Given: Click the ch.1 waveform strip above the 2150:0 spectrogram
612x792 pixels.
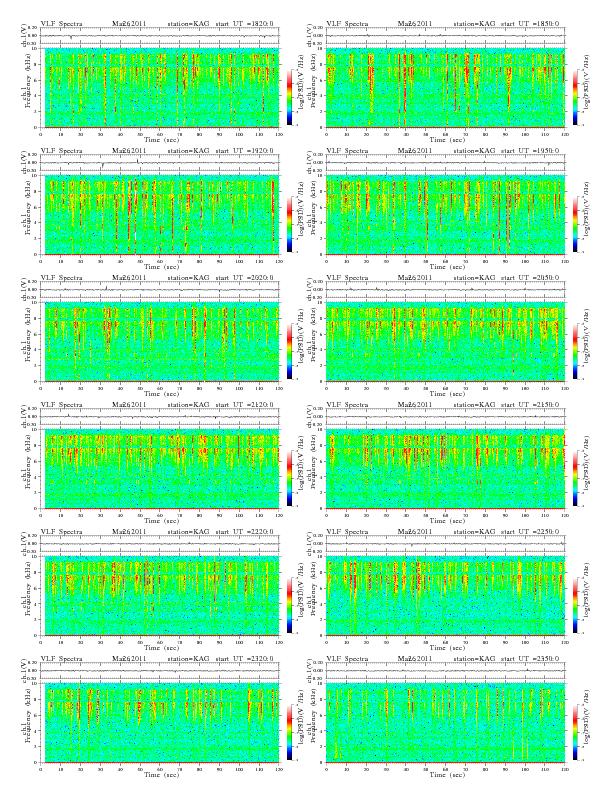Looking at the screenshot, I should point(446,417).
